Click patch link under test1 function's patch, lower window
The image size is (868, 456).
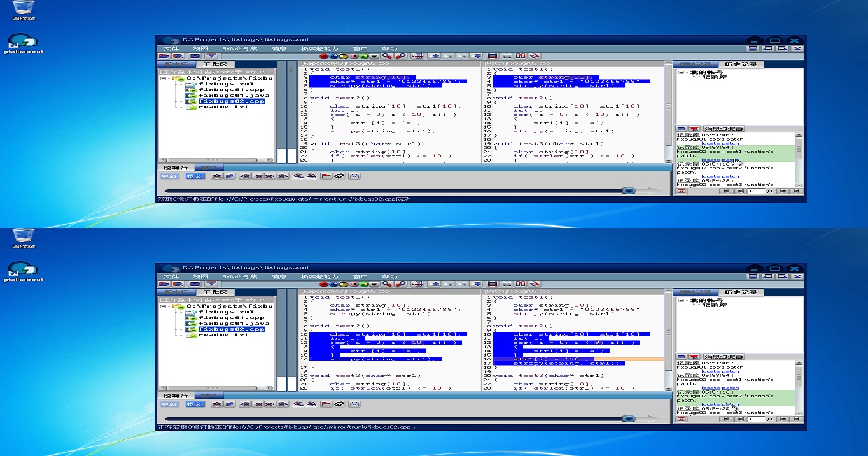click(731, 388)
